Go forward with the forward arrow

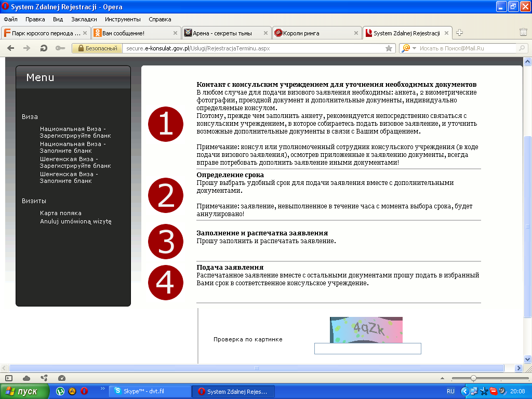coord(26,48)
